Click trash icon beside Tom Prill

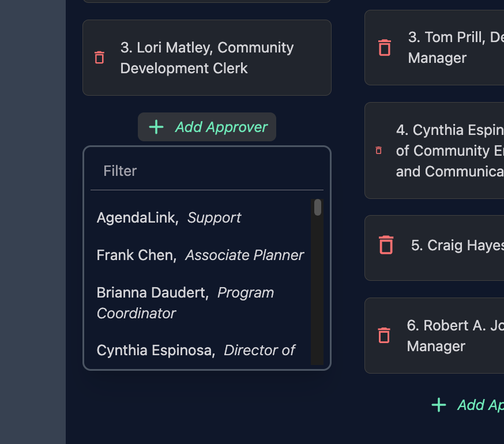coord(384,48)
